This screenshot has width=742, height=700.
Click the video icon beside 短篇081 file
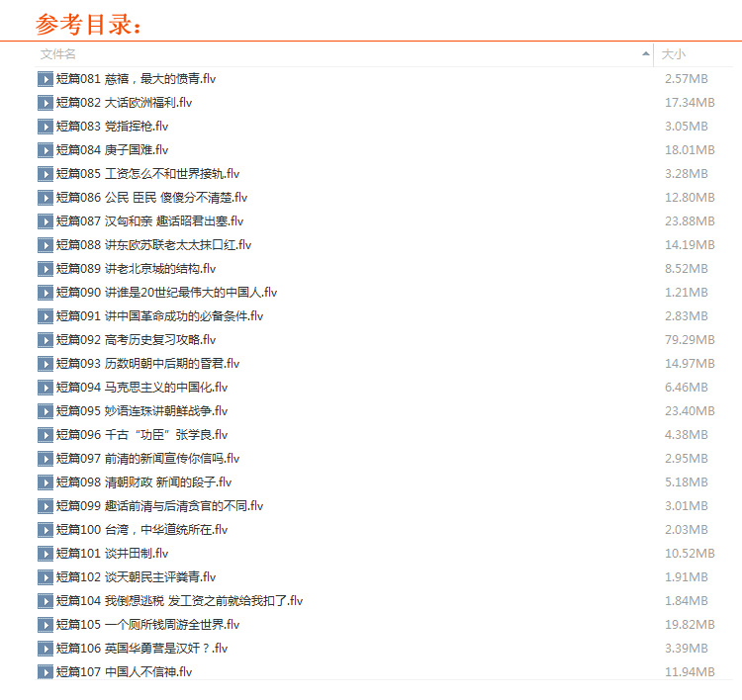46,79
